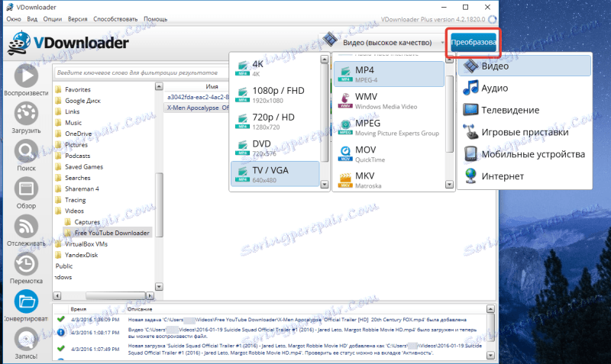611x364 pixels.
Task: Select the Saved Games folder
Action: (x=84, y=166)
